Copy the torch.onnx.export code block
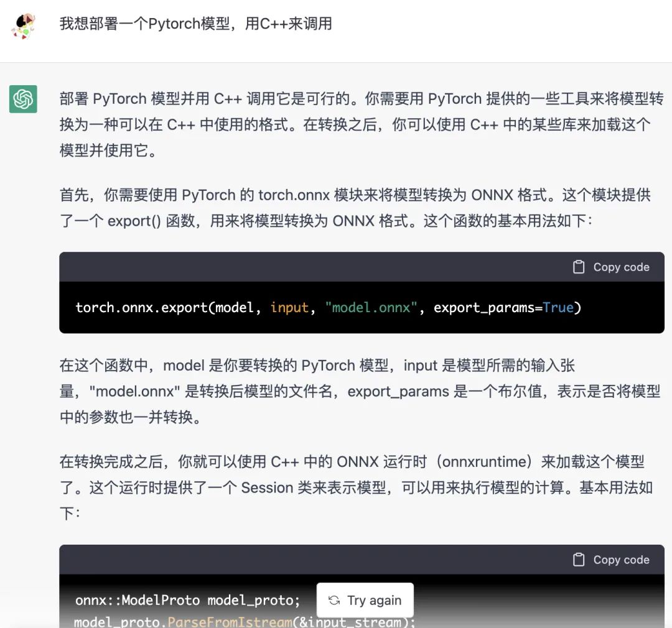The height and width of the screenshot is (628, 672). click(x=611, y=267)
